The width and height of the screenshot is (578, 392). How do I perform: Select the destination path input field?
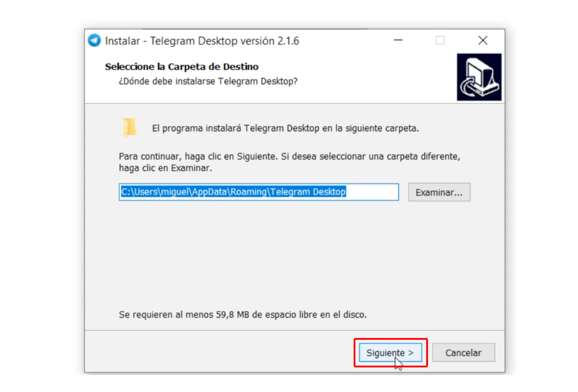[258, 192]
